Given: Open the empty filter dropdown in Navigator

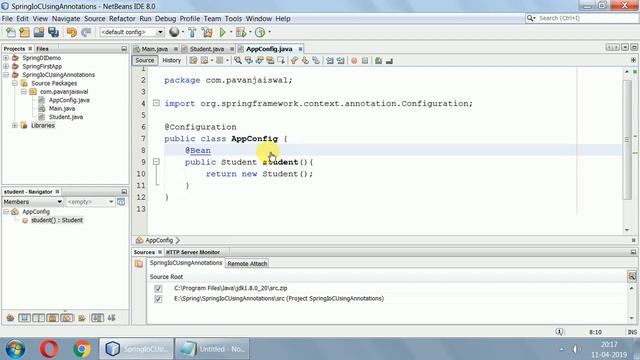Looking at the screenshot, I should point(111,202).
